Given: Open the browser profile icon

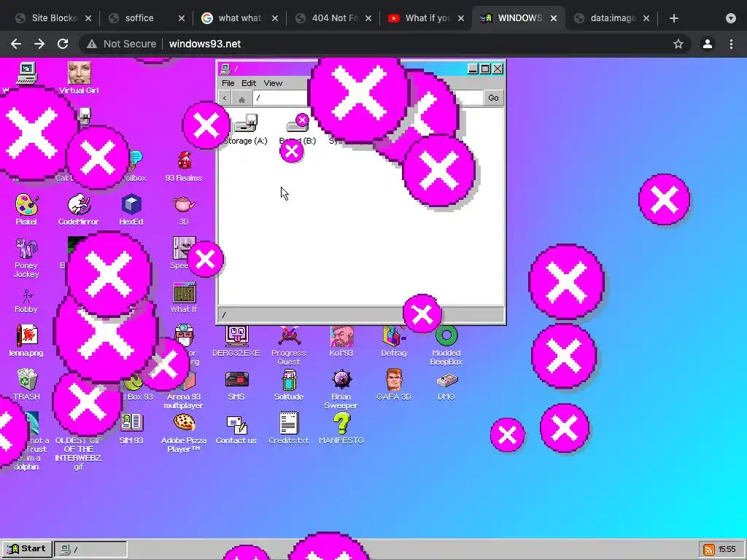Looking at the screenshot, I should point(708,44).
